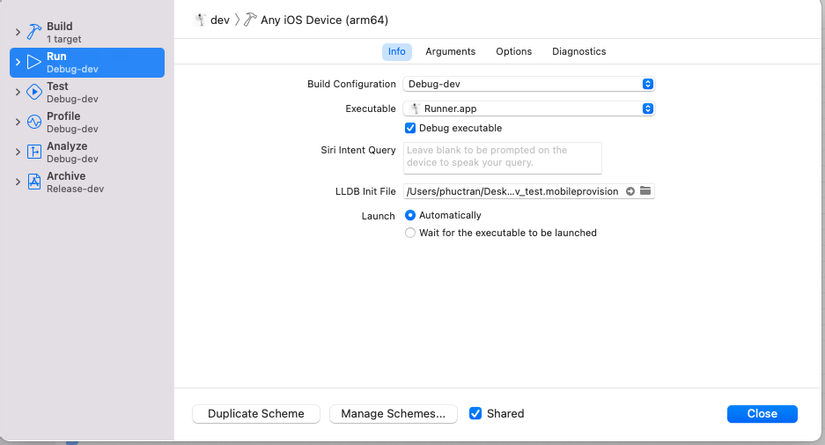The image size is (825, 445).
Task: Expand the Archive action disclosure chevron
Action: [x=18, y=182]
